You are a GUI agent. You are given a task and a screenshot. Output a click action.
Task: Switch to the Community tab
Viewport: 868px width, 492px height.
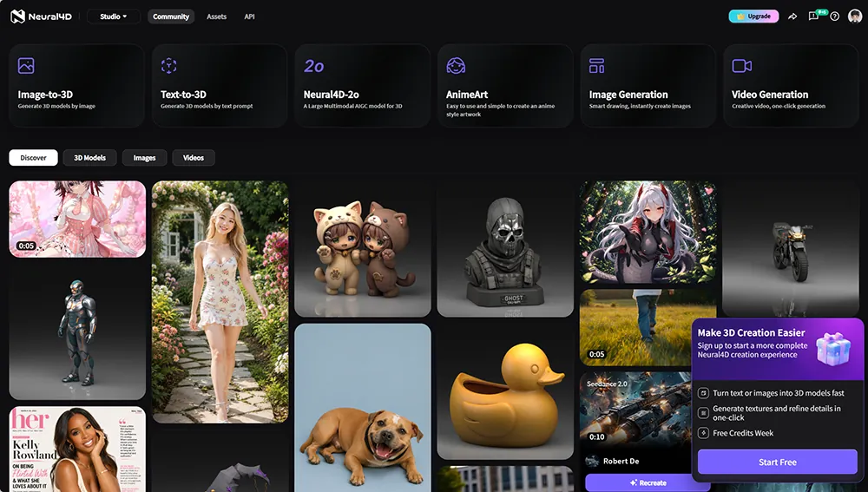click(x=171, y=16)
